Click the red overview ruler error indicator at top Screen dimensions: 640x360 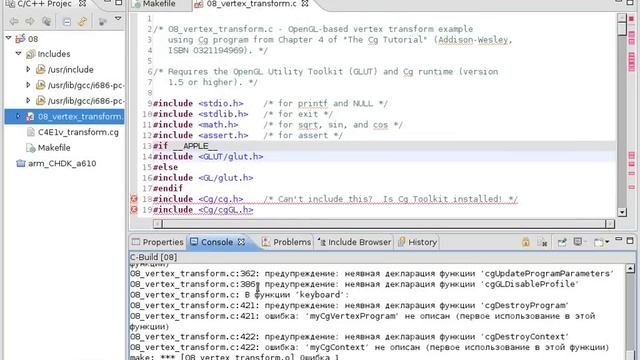pos(631,19)
